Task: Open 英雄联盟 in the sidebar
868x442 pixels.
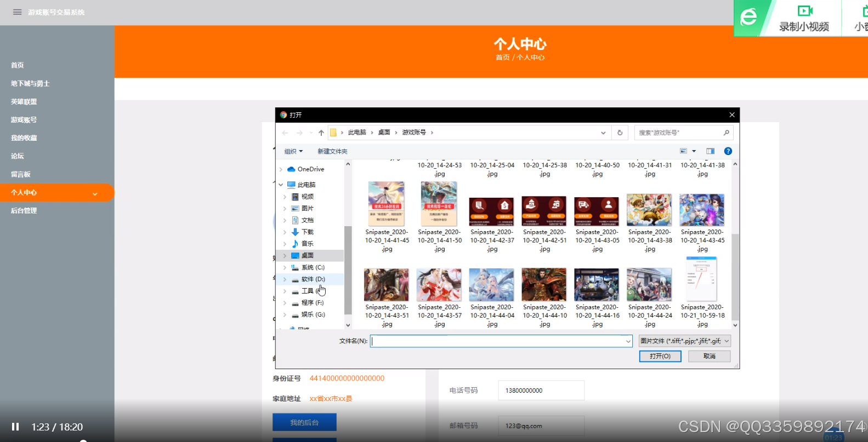Action: pyautogui.click(x=24, y=101)
